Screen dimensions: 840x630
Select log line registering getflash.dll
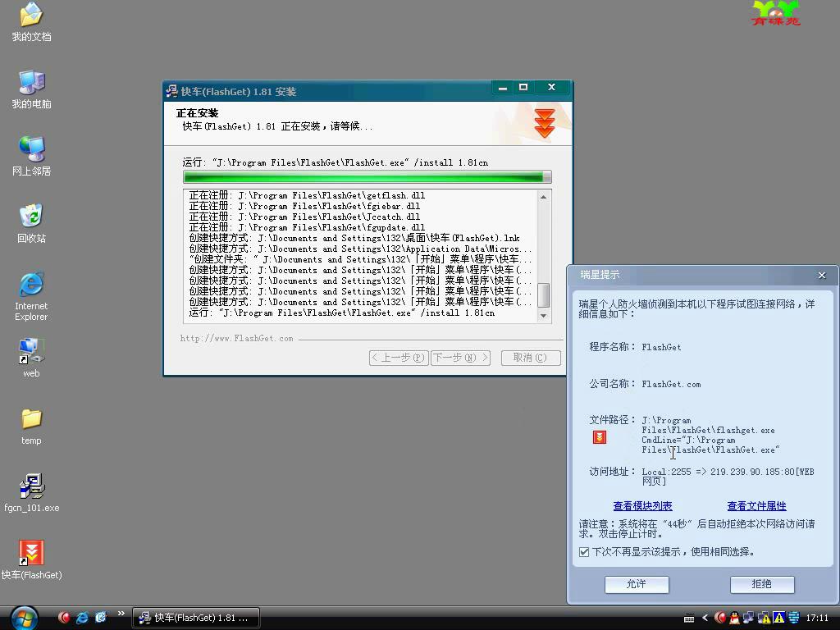307,195
